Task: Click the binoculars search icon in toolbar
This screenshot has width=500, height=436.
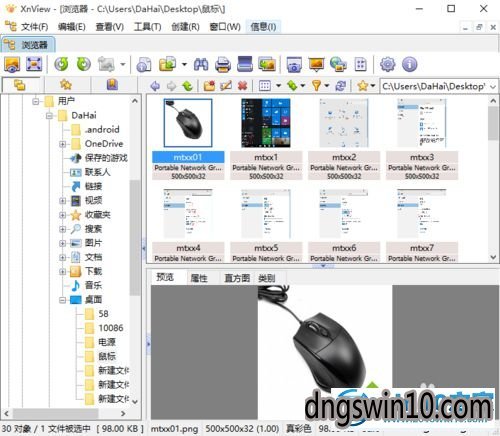Action: (x=201, y=64)
